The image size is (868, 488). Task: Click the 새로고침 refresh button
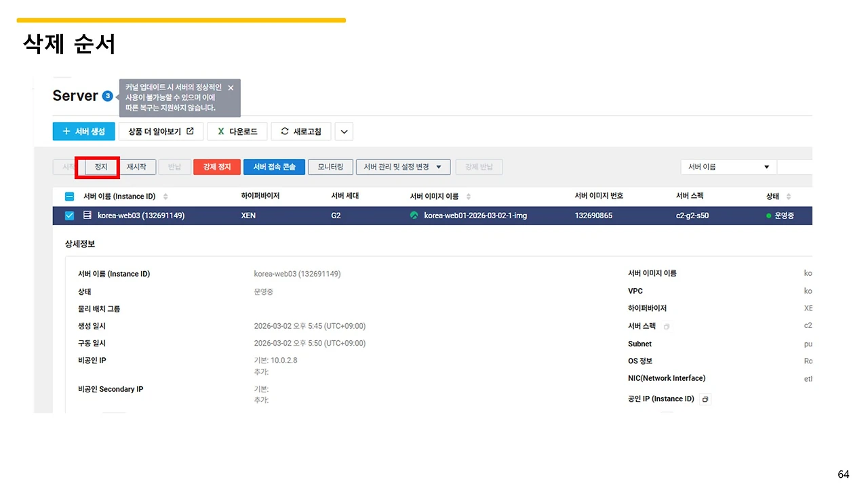coord(300,131)
